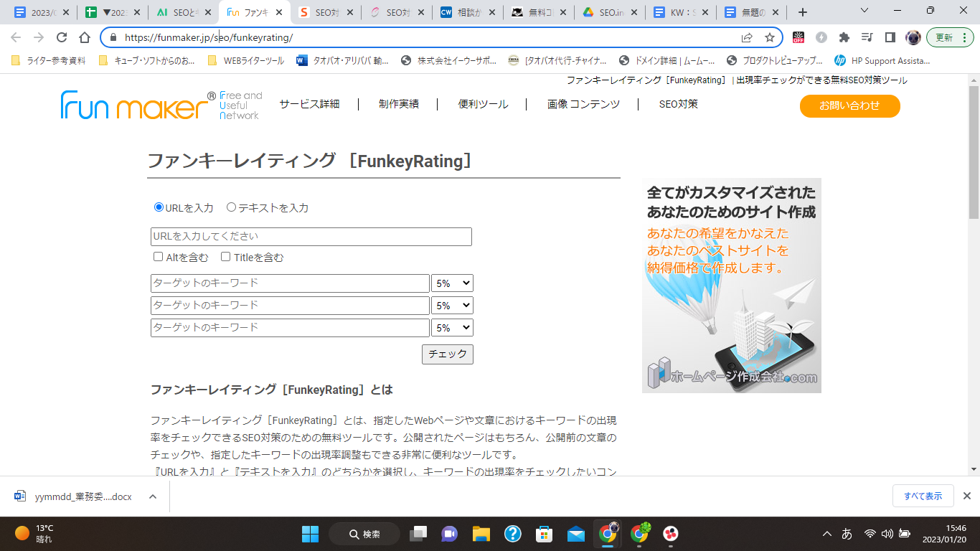Open the SEO対策 menu

(x=678, y=104)
